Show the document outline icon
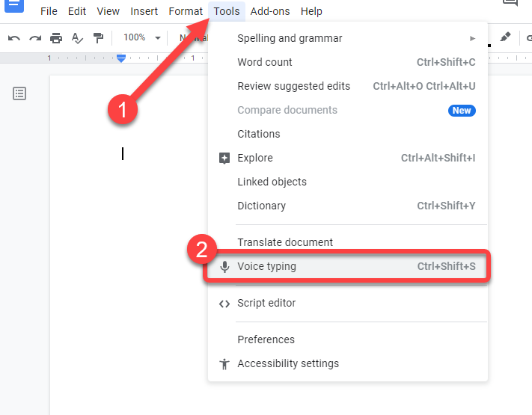The height and width of the screenshot is (415, 532). [19, 93]
